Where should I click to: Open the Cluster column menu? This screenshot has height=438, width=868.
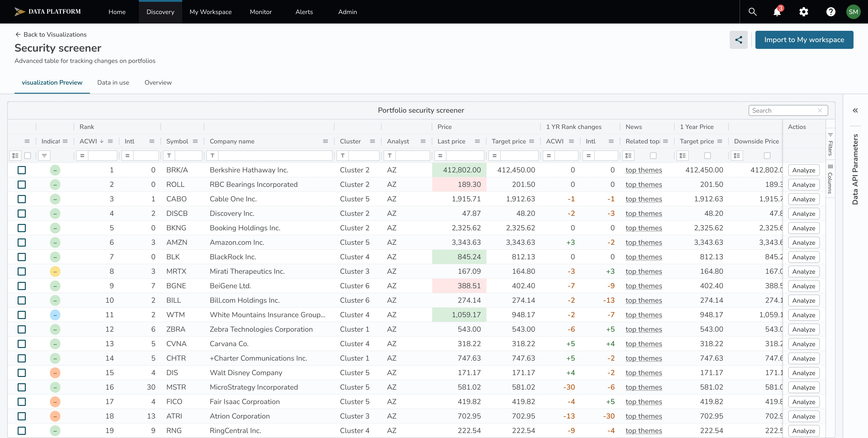point(372,141)
